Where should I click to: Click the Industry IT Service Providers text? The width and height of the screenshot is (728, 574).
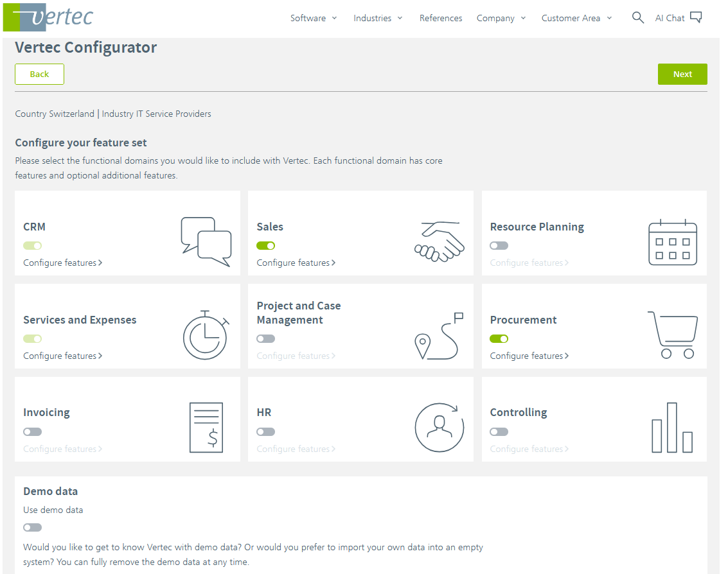pos(157,114)
